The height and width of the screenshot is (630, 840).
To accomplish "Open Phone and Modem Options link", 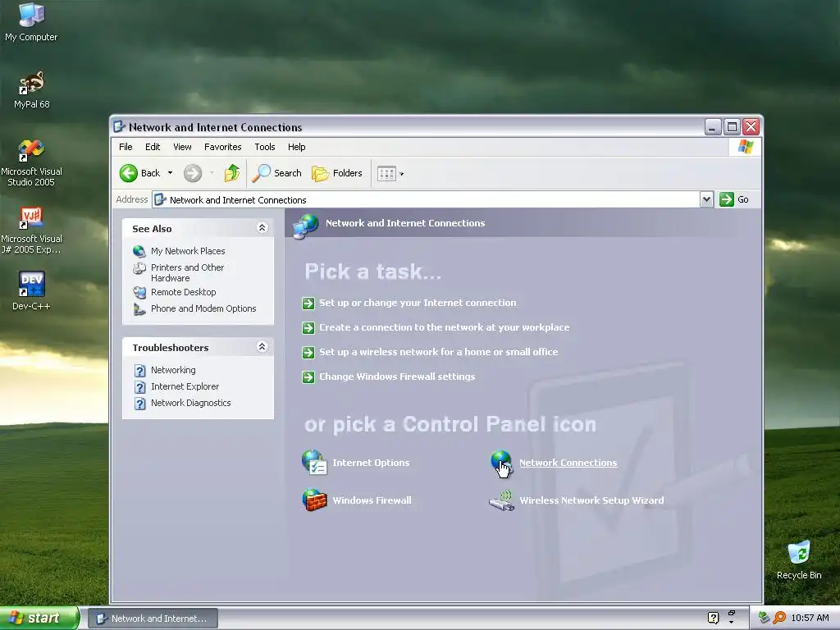I will (203, 308).
